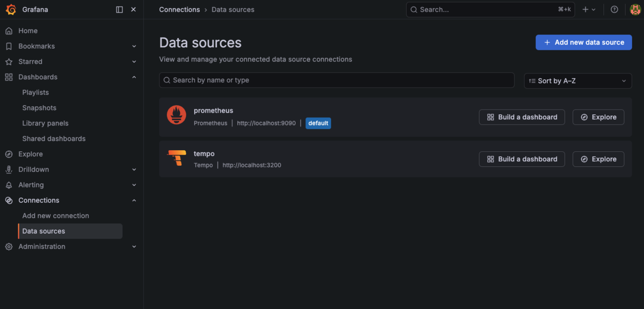
Task: Click the Explore compass icon in sidebar
Action: [9, 154]
